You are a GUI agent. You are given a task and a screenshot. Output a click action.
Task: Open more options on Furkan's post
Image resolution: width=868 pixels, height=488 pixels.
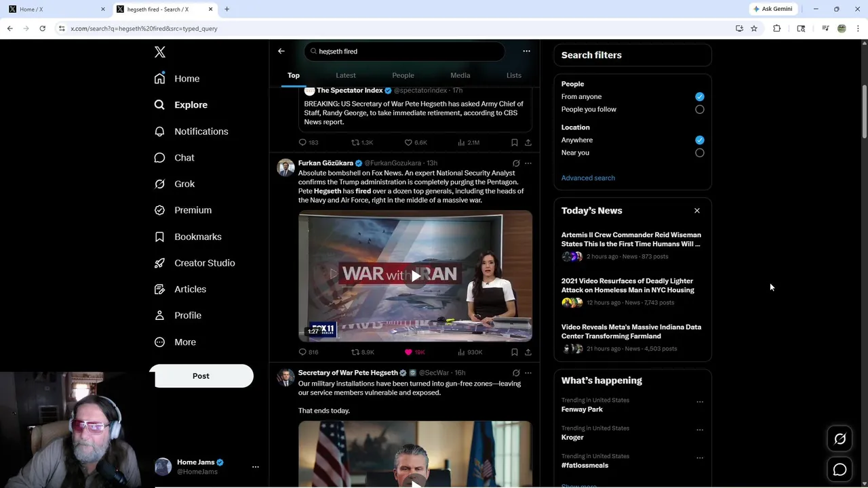point(528,163)
